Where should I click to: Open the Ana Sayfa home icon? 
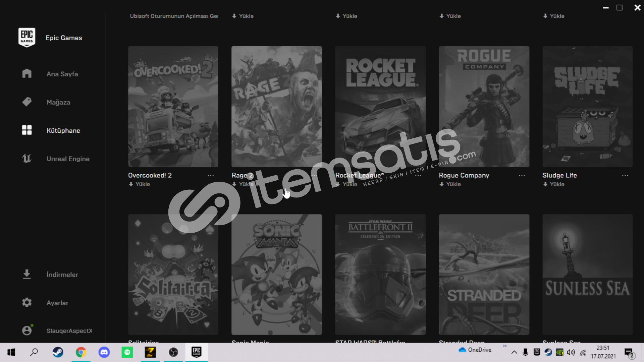27,73
